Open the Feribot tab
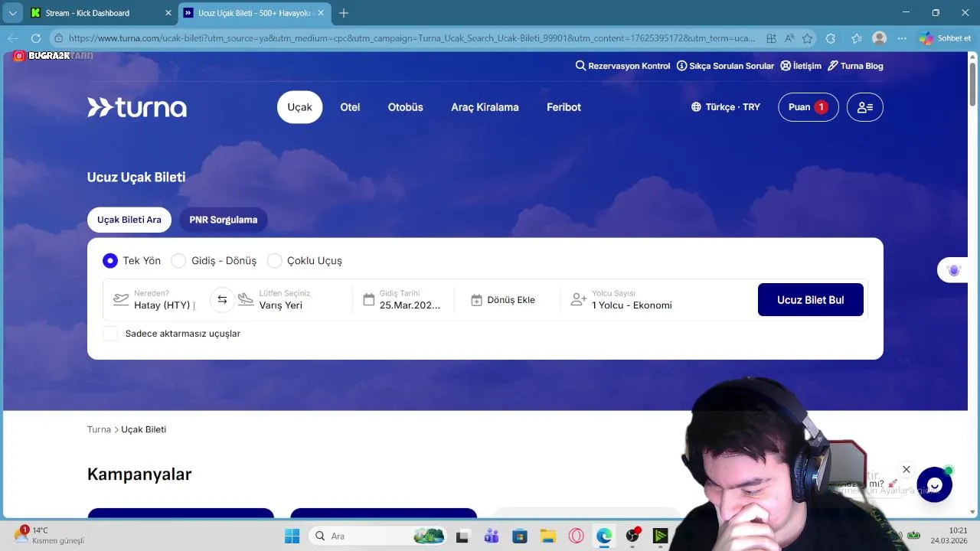The width and height of the screenshot is (980, 551). tap(563, 107)
